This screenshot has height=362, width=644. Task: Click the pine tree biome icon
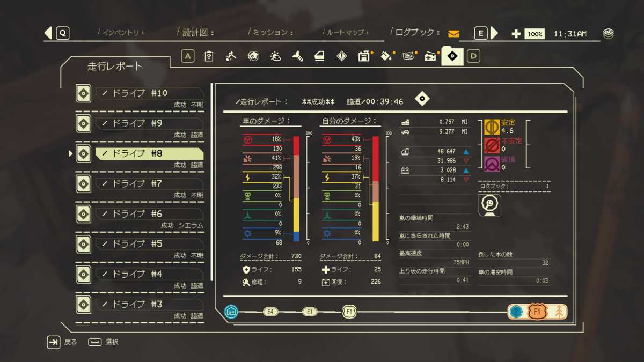(559, 312)
